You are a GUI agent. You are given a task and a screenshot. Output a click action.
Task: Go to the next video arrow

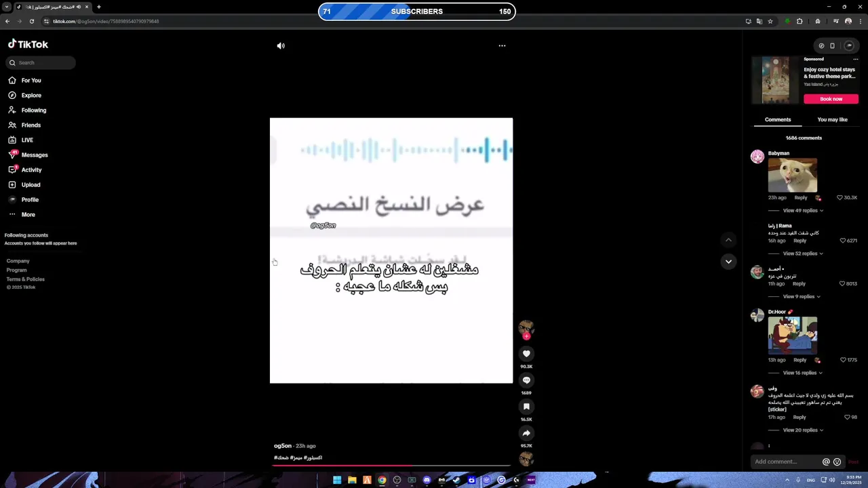728,262
